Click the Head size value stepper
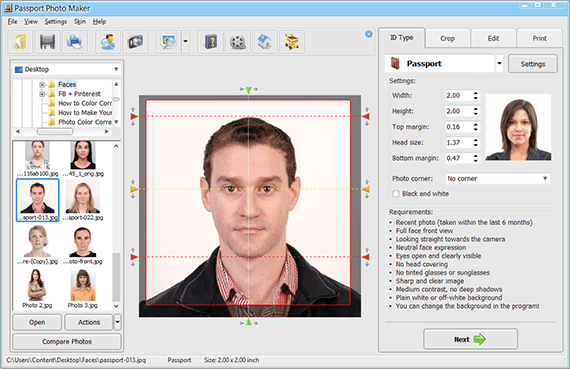570x369 pixels. pos(475,143)
